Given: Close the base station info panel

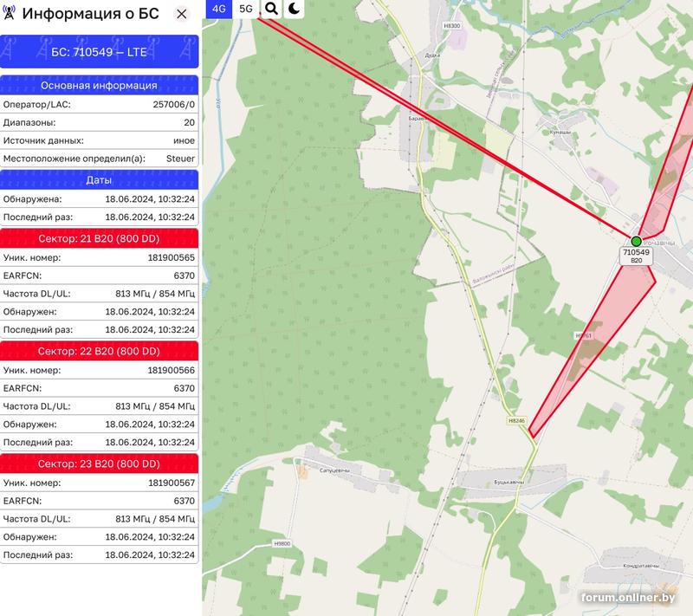Looking at the screenshot, I should coord(182,14).
